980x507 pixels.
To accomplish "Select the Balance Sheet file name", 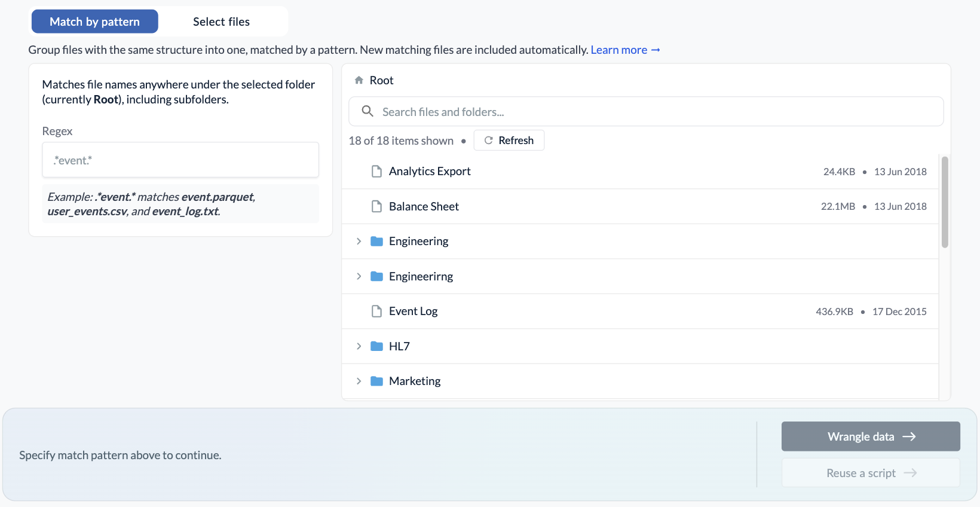I will click(424, 206).
